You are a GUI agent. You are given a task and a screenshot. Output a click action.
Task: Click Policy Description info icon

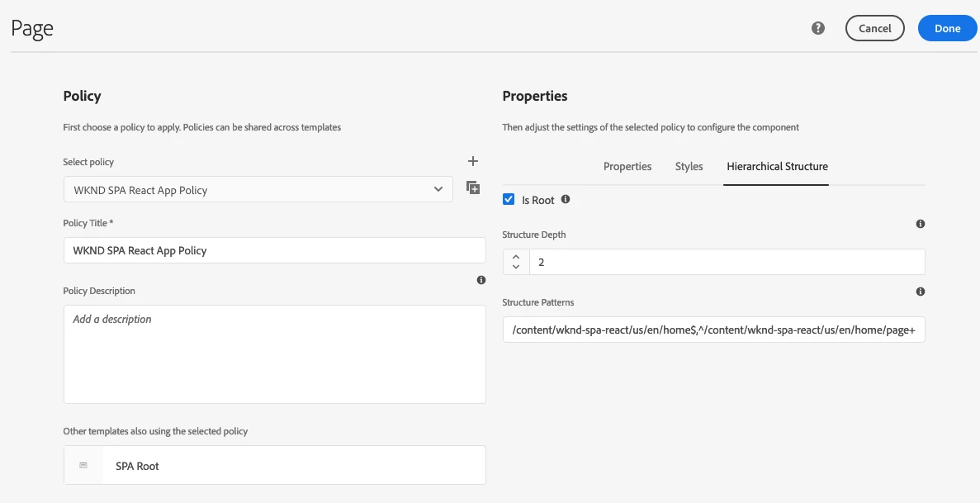pos(481,281)
